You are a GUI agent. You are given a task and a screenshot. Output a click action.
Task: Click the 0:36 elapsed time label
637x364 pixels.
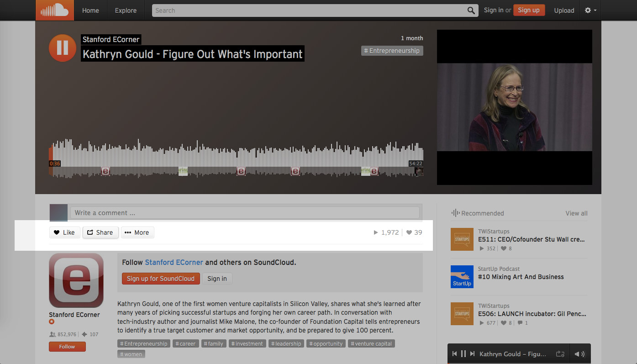click(55, 164)
